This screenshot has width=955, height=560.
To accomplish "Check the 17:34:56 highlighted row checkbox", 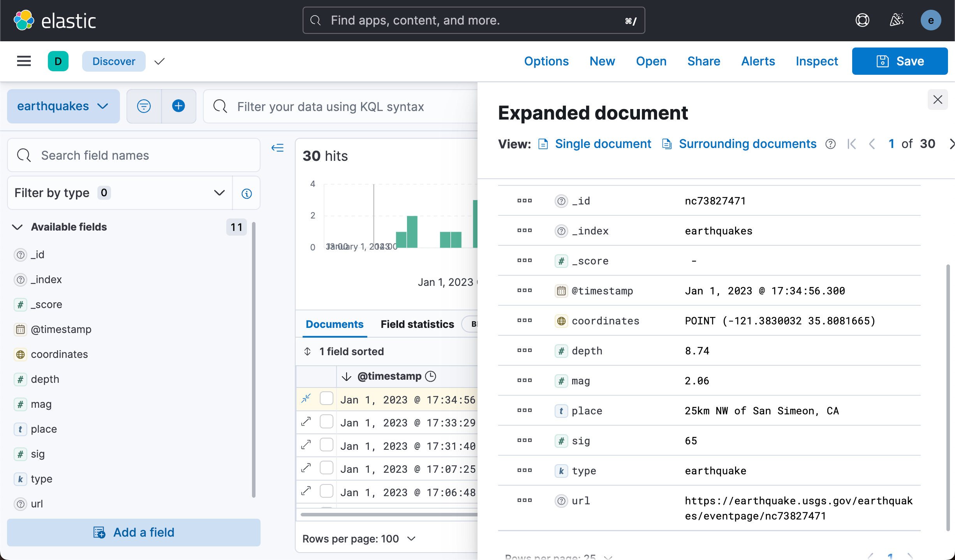I will tap(326, 399).
